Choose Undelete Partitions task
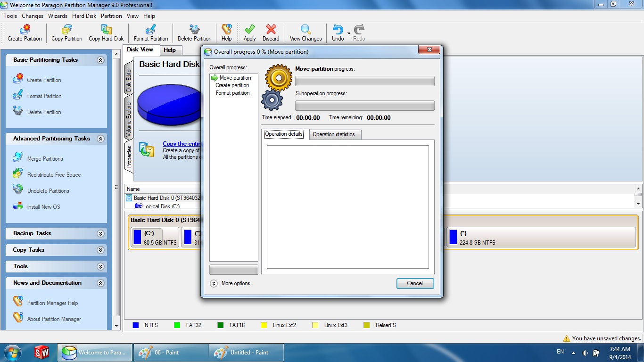 [x=48, y=191]
